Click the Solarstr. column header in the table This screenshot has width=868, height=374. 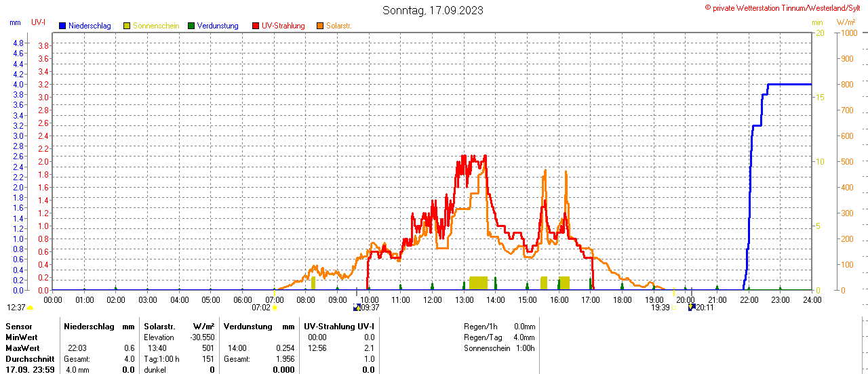[x=159, y=327]
